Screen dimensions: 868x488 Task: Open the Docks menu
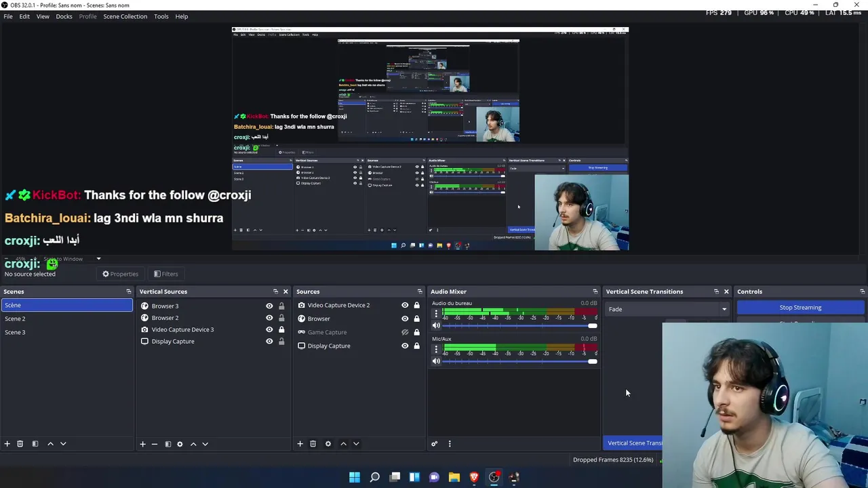click(64, 16)
